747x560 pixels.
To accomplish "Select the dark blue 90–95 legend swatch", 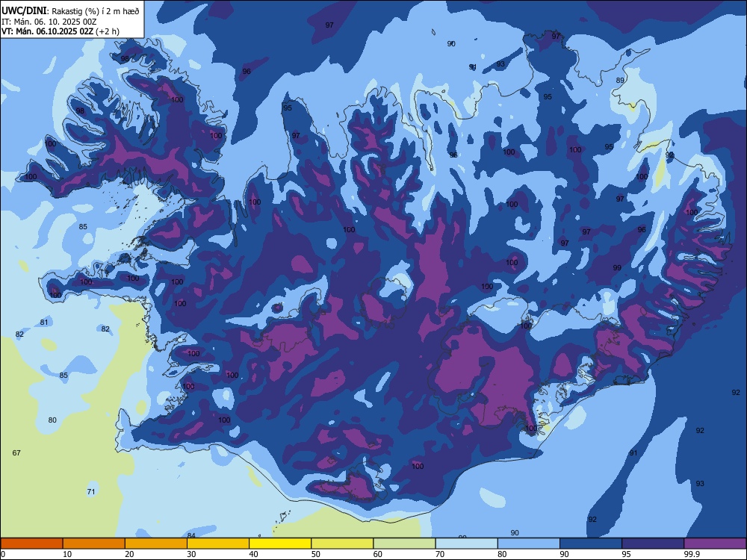I will tap(591, 544).
